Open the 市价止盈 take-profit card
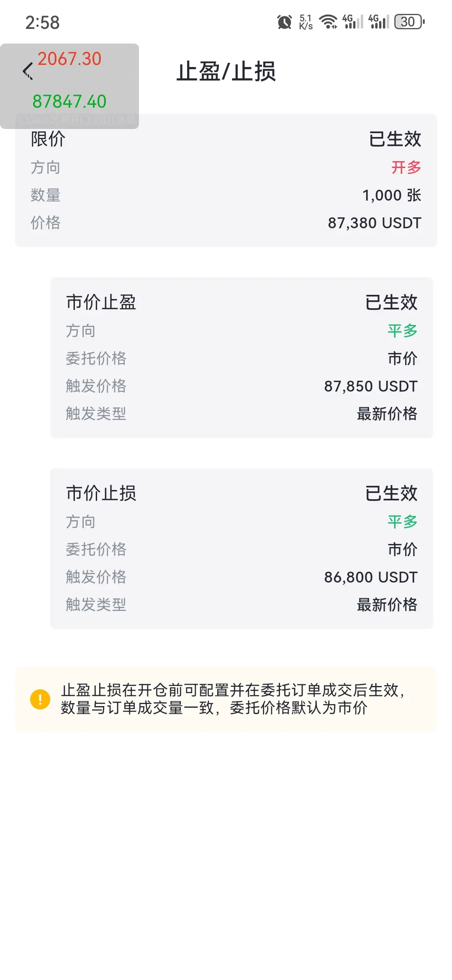The height and width of the screenshot is (980, 452). pos(241,358)
